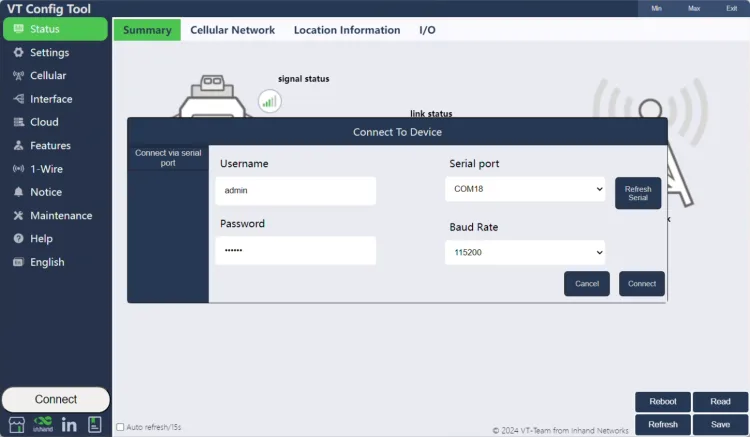Switch to the Summary tab
The width and height of the screenshot is (750, 437).
tap(147, 30)
